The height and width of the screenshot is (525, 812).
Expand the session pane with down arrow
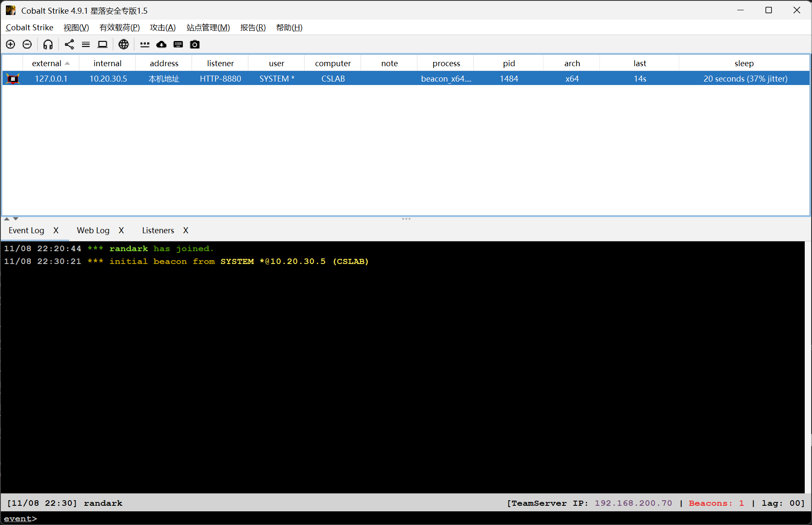tap(16, 219)
